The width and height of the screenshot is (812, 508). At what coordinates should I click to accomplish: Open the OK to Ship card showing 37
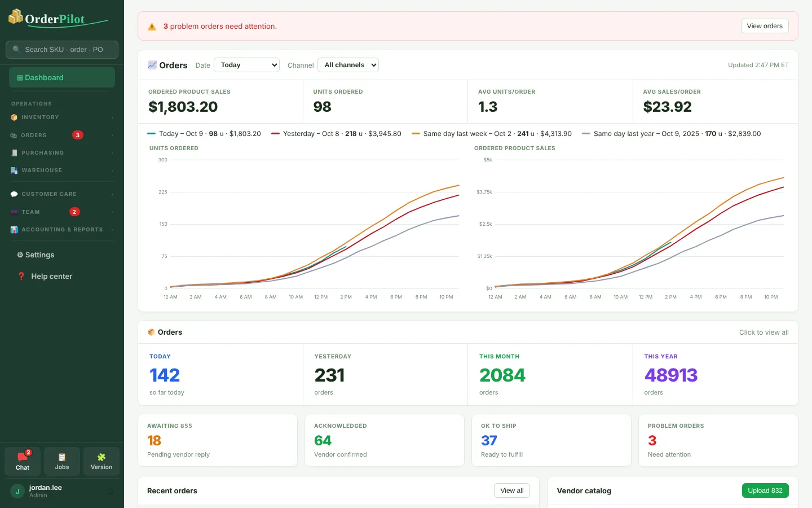pos(551,440)
